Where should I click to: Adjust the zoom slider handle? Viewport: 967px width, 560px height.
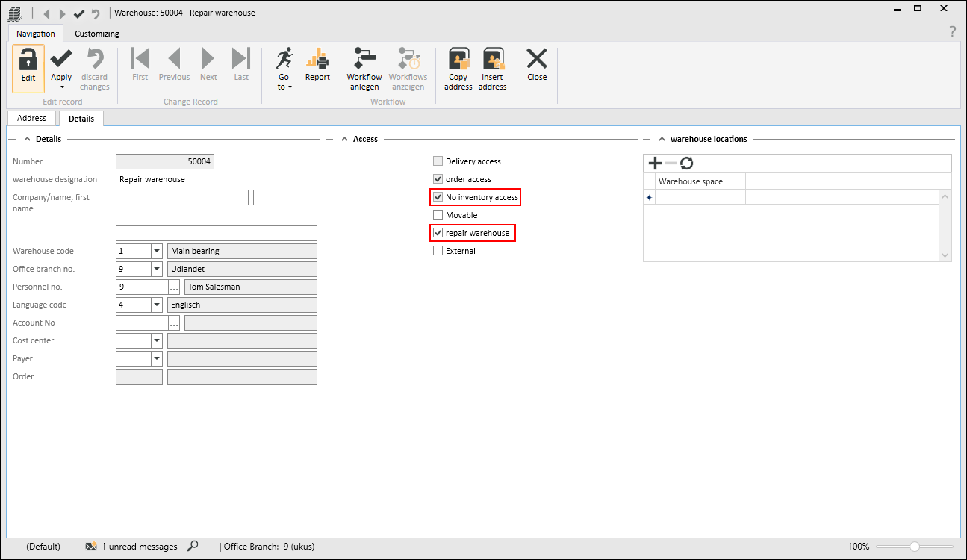915,547
